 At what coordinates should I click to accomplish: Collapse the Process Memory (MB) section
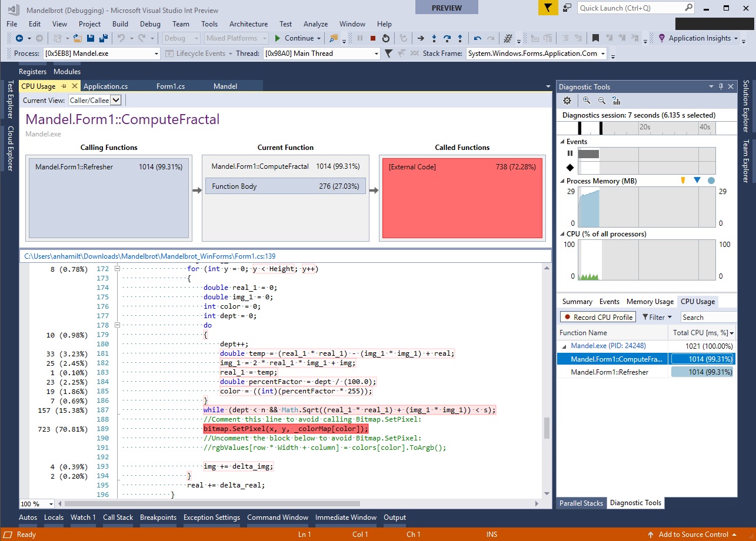(x=562, y=181)
